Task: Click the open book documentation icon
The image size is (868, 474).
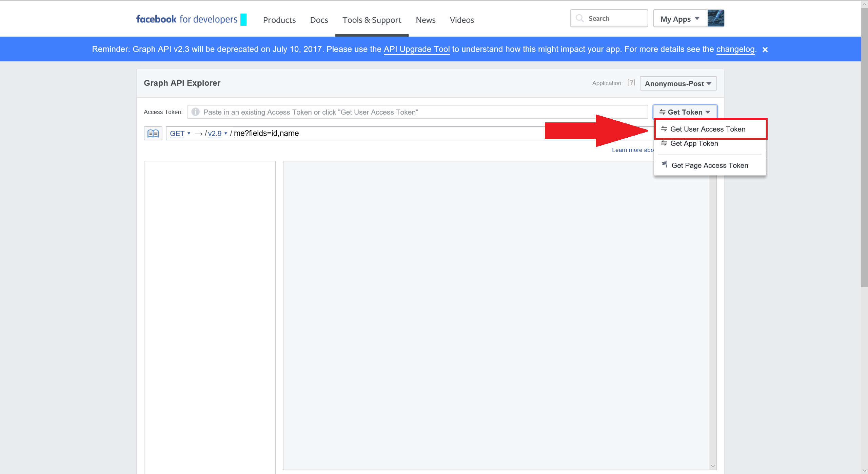Action: click(153, 133)
